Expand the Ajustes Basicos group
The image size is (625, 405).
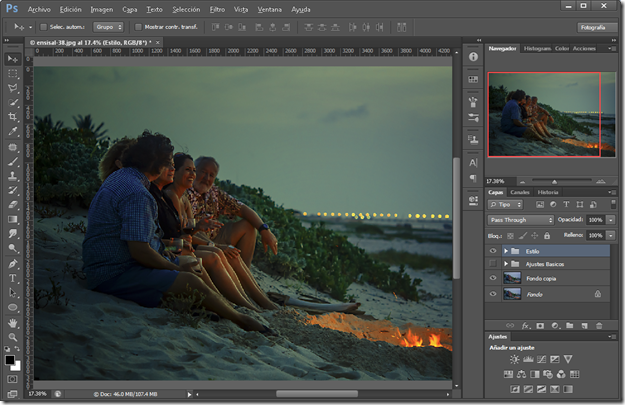pos(505,264)
